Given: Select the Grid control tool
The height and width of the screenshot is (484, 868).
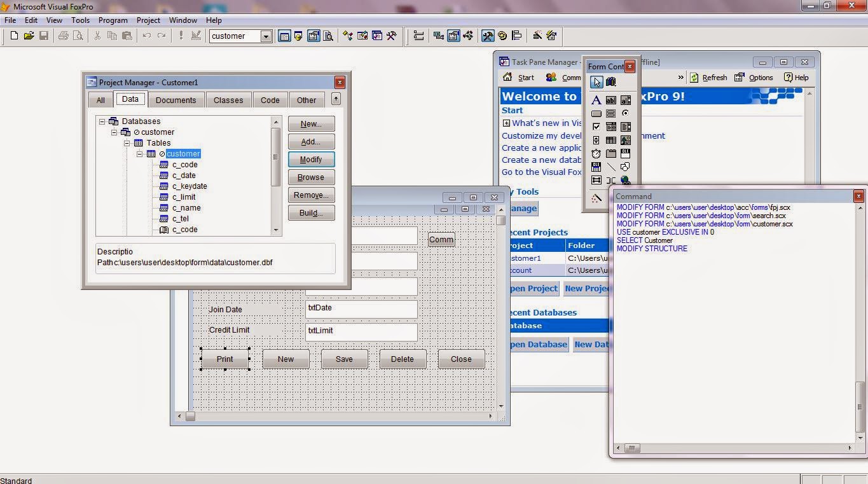Looking at the screenshot, I should tap(610, 141).
